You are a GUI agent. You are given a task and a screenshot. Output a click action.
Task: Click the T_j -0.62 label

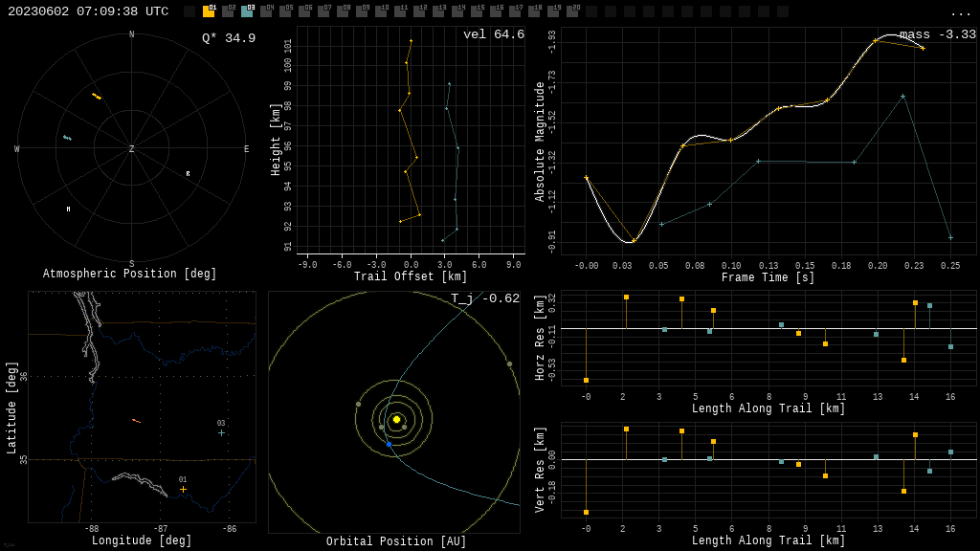(485, 298)
